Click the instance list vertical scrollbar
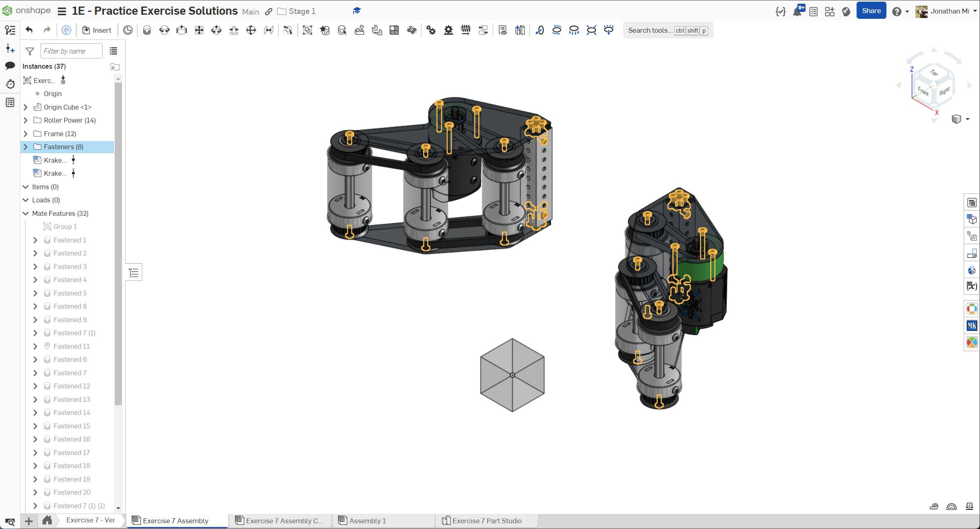This screenshot has height=529, width=980. 118,245
